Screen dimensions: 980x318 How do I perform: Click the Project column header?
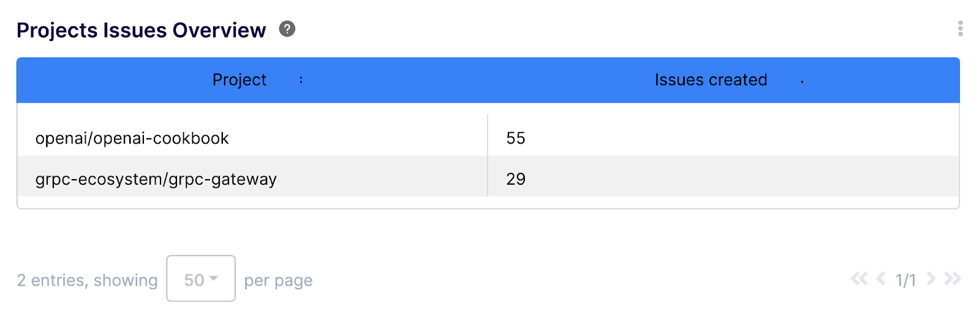pyautogui.click(x=239, y=80)
